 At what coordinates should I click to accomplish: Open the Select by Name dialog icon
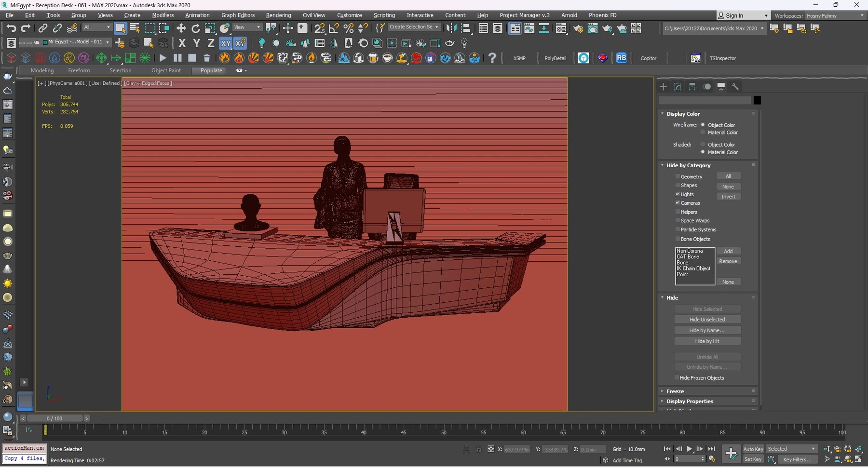click(134, 28)
